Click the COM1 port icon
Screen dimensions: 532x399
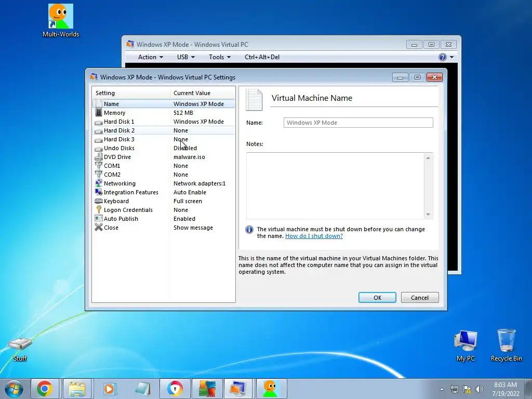[x=99, y=166]
